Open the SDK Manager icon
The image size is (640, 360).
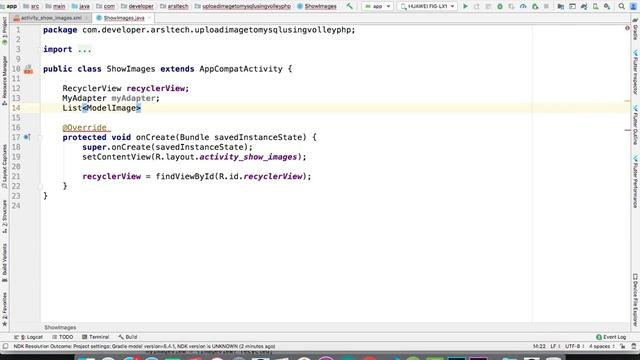coord(607,6)
